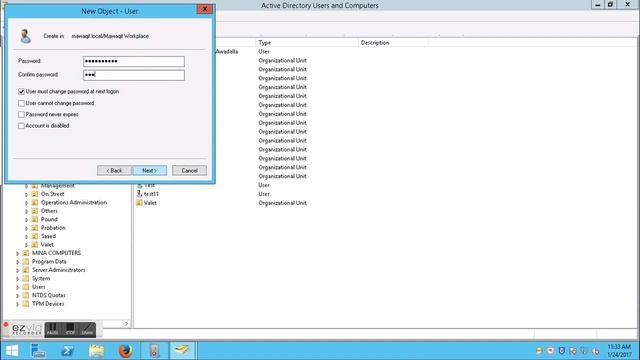The width and height of the screenshot is (640, 360).
Task: Click the user icon in New Object dialog
Action: [25, 36]
